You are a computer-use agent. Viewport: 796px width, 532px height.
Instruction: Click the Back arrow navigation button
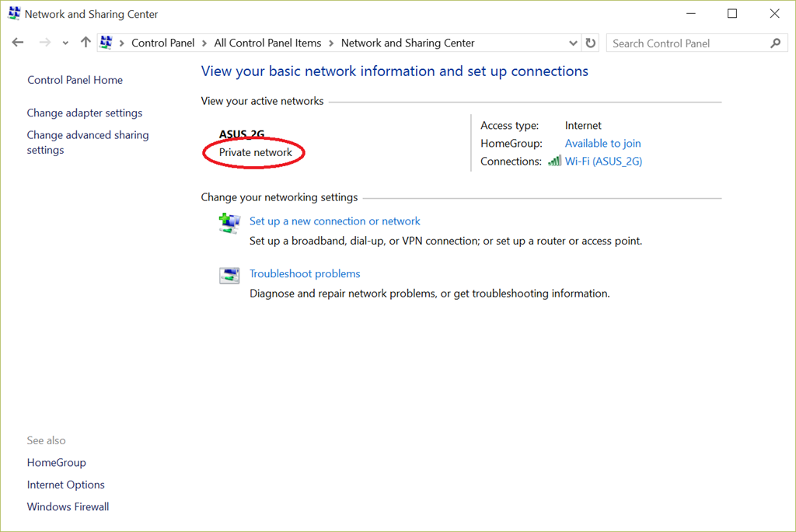pyautogui.click(x=18, y=43)
